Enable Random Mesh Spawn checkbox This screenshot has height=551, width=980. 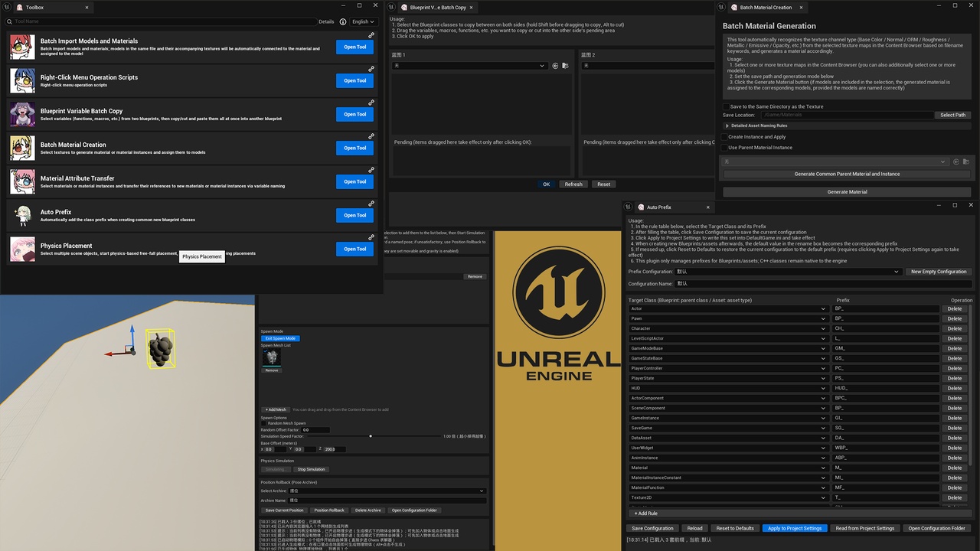coord(263,423)
